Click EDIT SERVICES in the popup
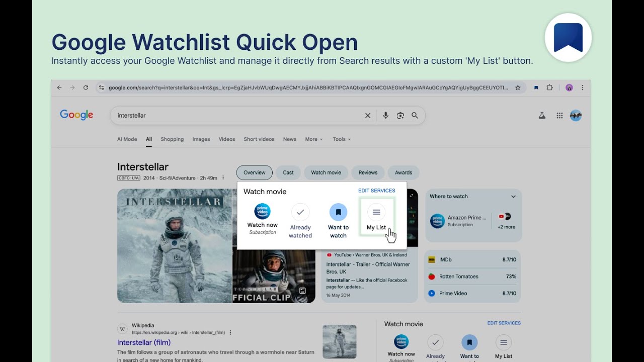644x362 pixels. pyautogui.click(x=376, y=191)
